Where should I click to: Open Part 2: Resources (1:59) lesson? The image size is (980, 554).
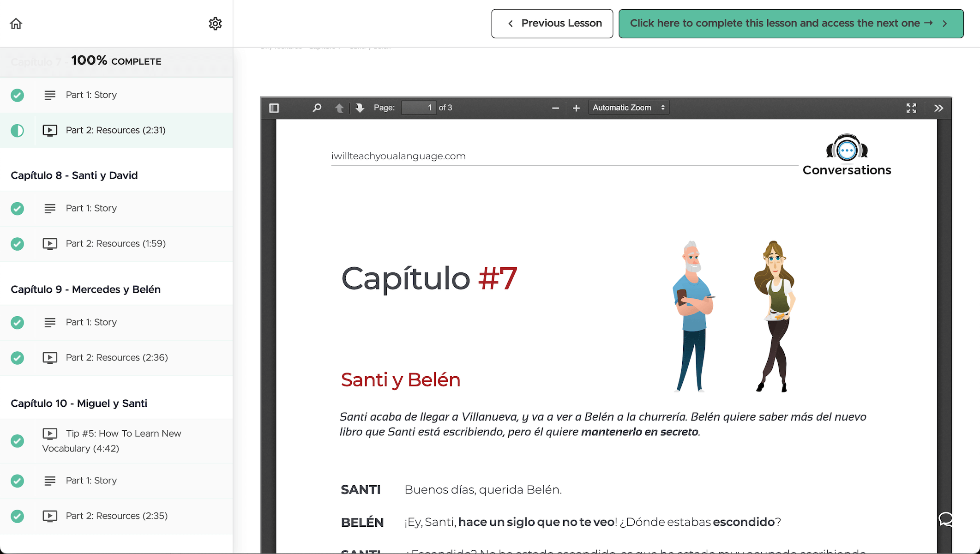pos(115,243)
